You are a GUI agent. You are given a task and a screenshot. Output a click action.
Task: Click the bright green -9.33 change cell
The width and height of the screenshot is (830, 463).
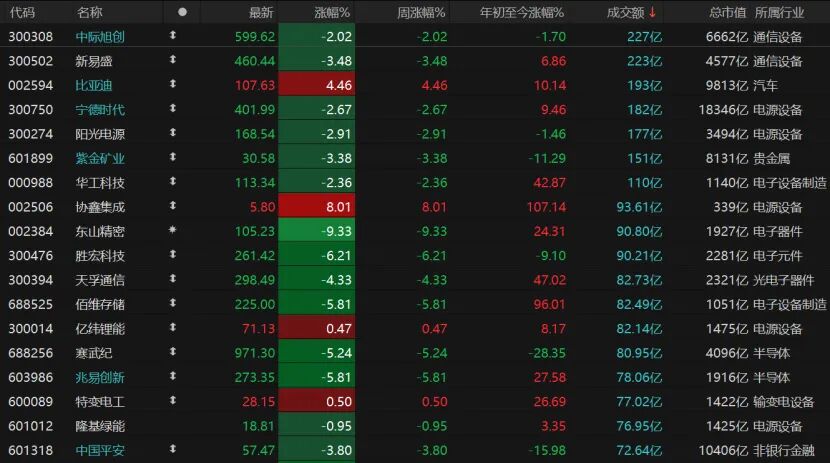coord(317,231)
